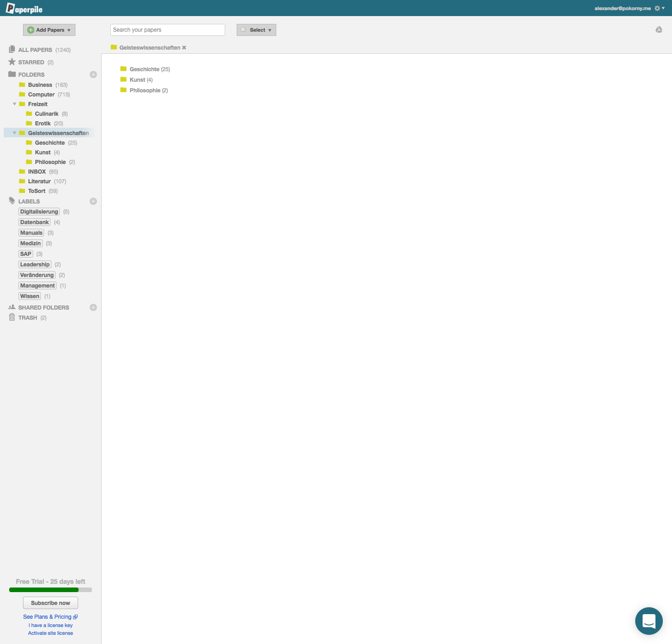Click Subscribe now button
The image size is (672, 644).
[x=51, y=603]
